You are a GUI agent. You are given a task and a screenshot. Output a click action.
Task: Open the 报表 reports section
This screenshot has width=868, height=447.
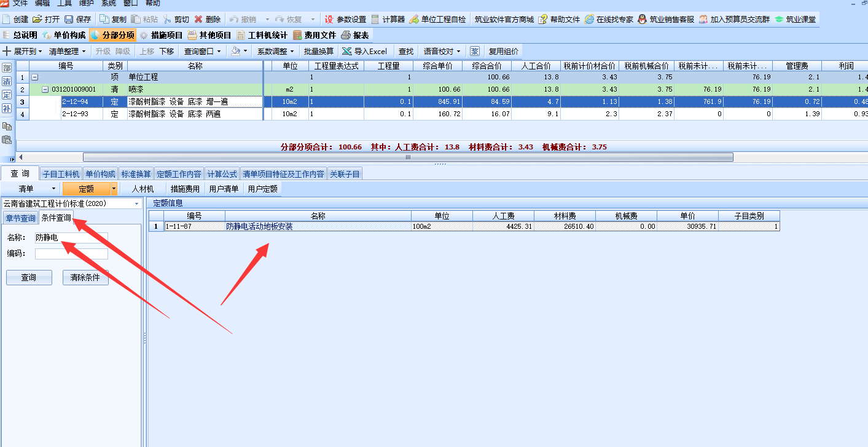(355, 35)
